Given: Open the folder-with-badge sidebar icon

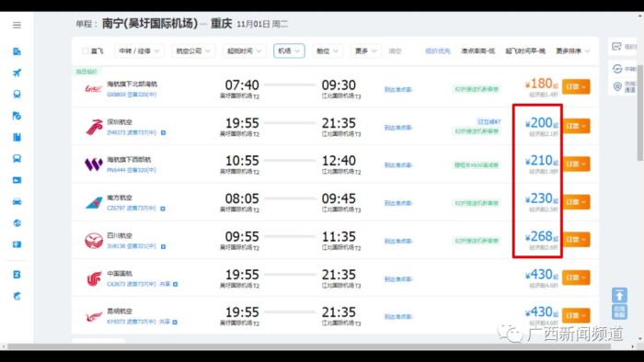Looking at the screenshot, I should click(x=17, y=116).
